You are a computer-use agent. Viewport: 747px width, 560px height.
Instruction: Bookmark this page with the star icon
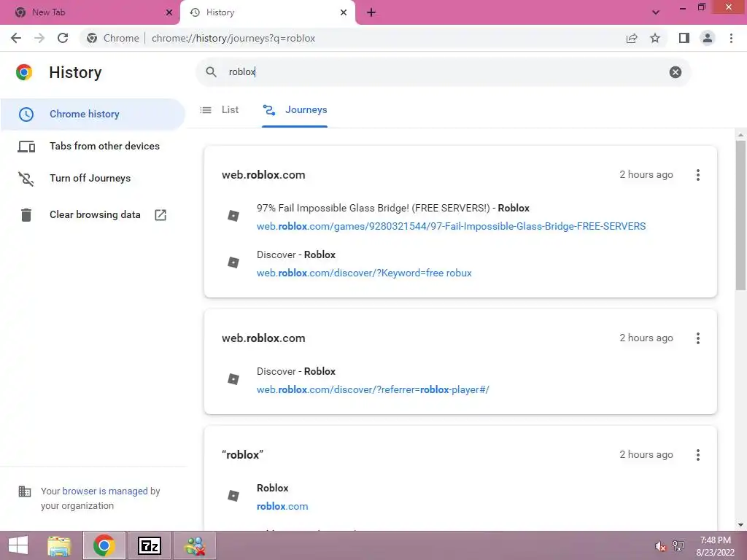[x=655, y=38]
